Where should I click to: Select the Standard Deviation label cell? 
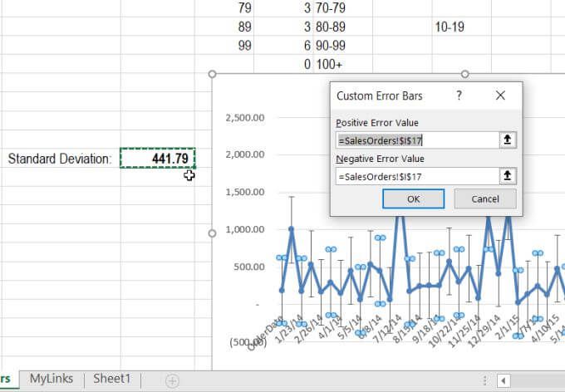[x=60, y=158]
